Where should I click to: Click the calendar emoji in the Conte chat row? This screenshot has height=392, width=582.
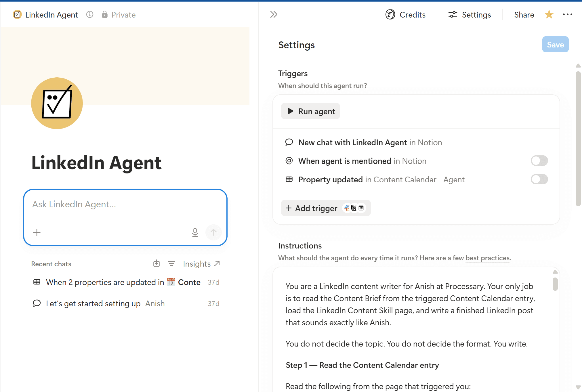pos(171,282)
